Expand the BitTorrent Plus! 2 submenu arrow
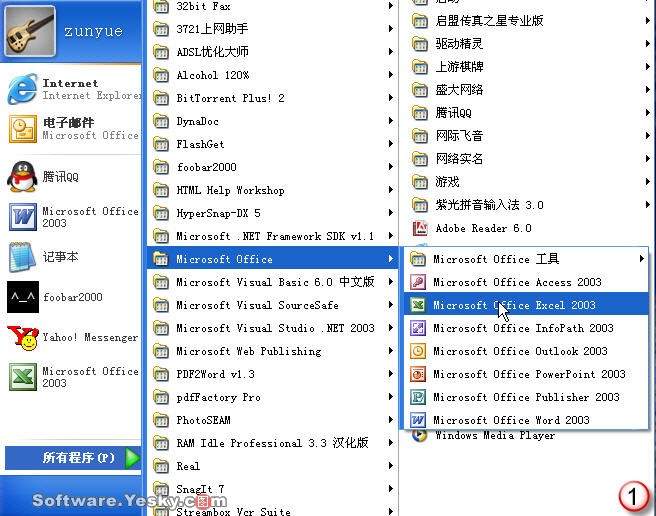The width and height of the screenshot is (656, 516). click(x=390, y=98)
